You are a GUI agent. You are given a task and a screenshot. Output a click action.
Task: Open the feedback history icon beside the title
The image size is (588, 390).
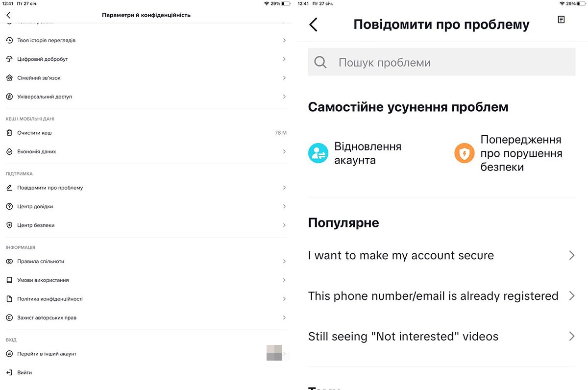[x=561, y=20]
